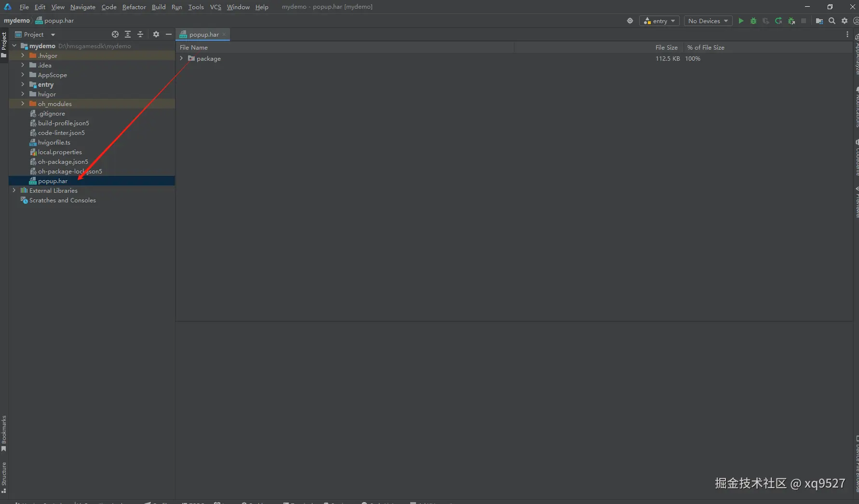This screenshot has width=859, height=504.
Task: Start debugging with the green bug icon
Action: tap(753, 21)
